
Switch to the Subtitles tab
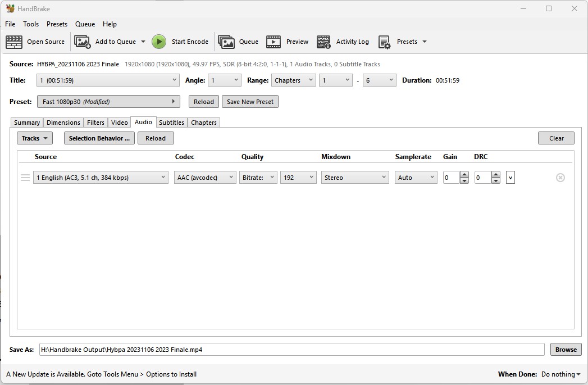pyautogui.click(x=171, y=123)
